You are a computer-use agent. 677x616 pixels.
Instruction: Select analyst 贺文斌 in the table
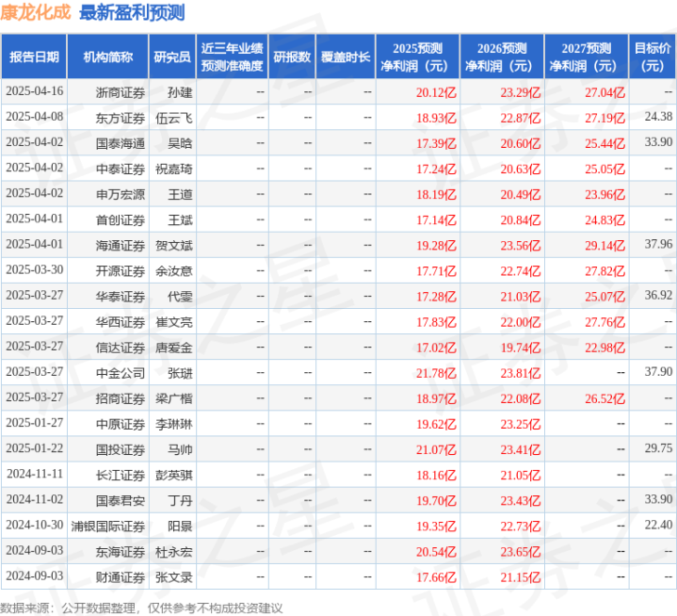173,243
